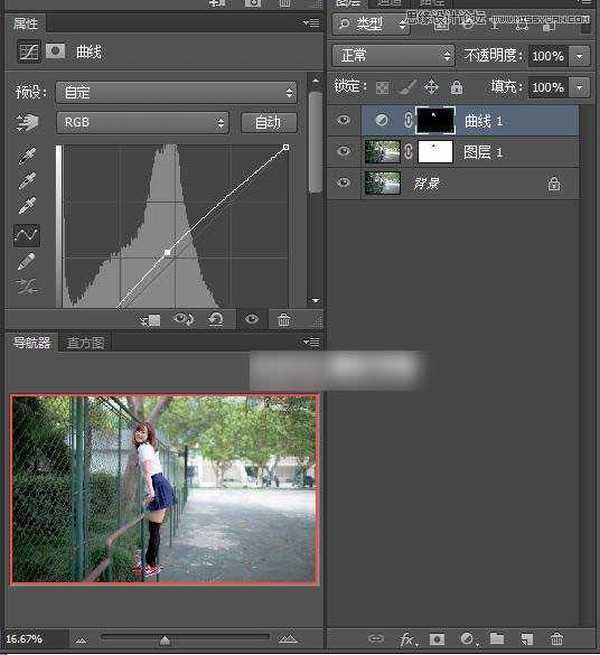Viewport: 600px width, 655px height.
Task: Select the black point eyedropper
Action: pos(27,157)
